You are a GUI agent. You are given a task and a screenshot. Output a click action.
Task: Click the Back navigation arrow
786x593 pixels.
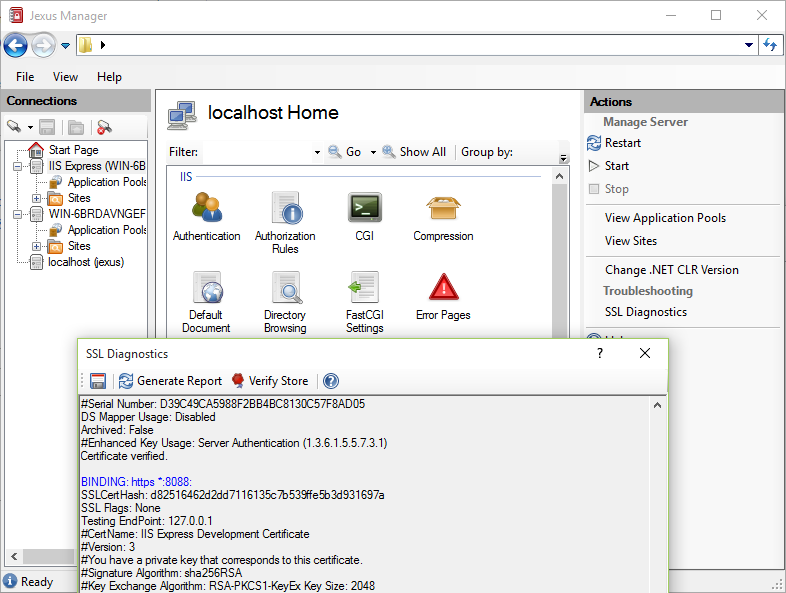coord(16,46)
